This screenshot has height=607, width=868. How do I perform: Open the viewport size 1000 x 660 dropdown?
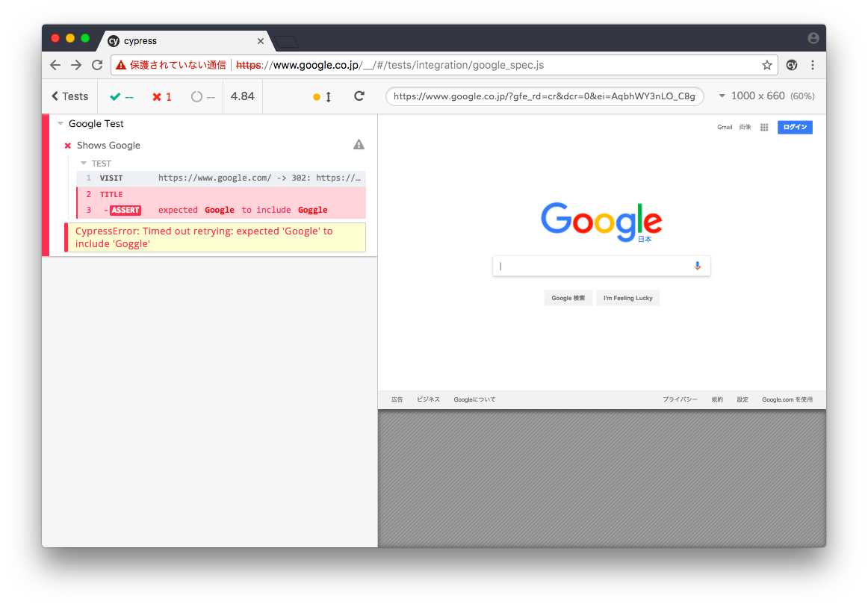point(766,96)
